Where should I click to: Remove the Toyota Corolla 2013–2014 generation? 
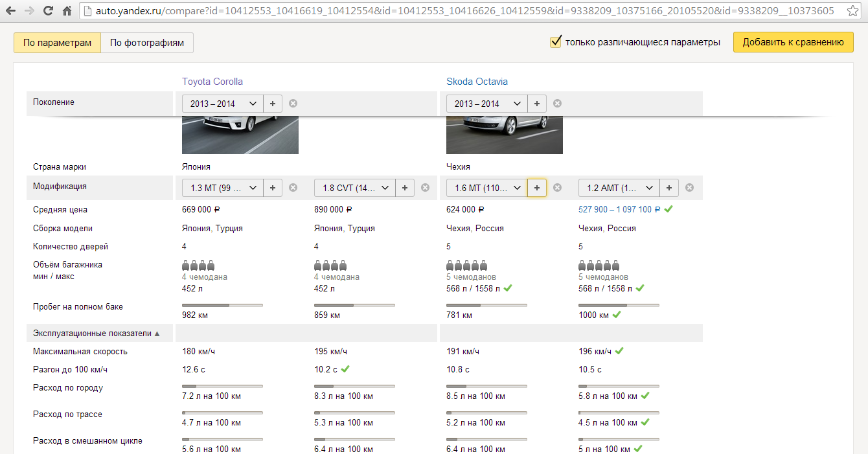click(x=293, y=104)
